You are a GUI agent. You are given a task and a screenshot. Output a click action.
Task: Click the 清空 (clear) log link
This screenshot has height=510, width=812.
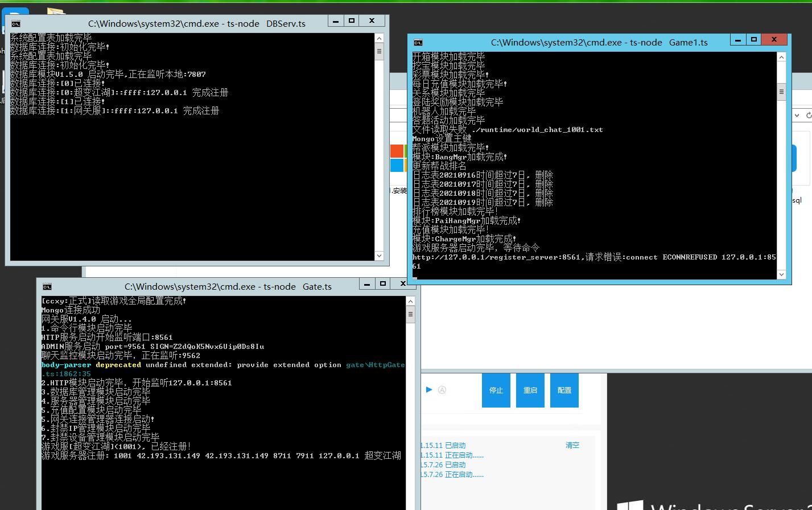[x=572, y=445]
